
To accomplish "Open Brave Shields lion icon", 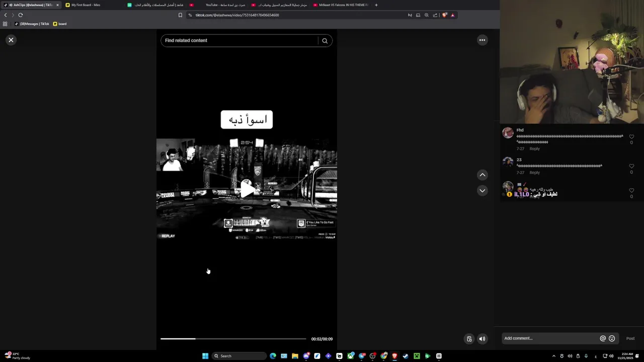I will pyautogui.click(x=445, y=15).
